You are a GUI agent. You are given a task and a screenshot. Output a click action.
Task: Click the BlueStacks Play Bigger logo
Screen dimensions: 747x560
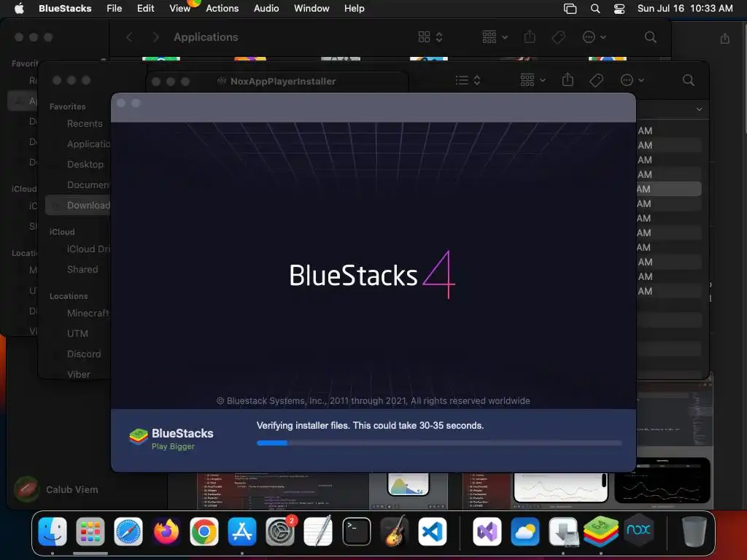point(171,438)
